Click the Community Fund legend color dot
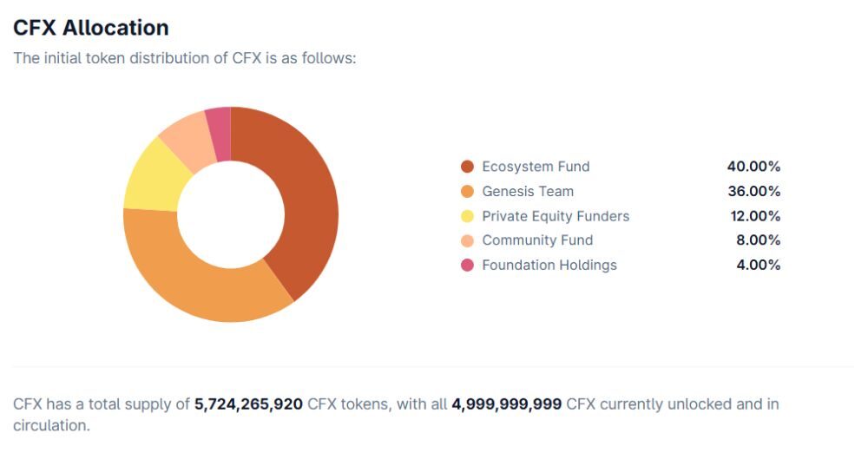 pyautogui.click(x=468, y=240)
